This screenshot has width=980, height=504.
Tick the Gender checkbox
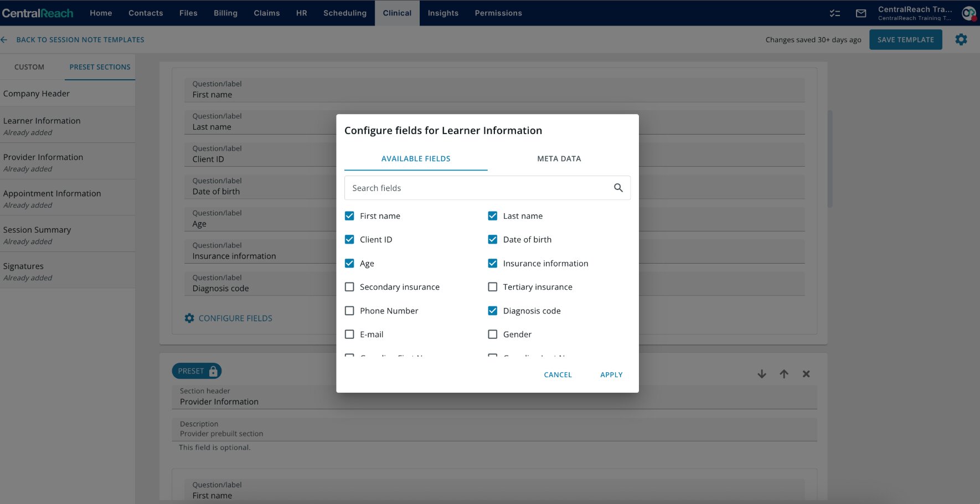pyautogui.click(x=492, y=335)
